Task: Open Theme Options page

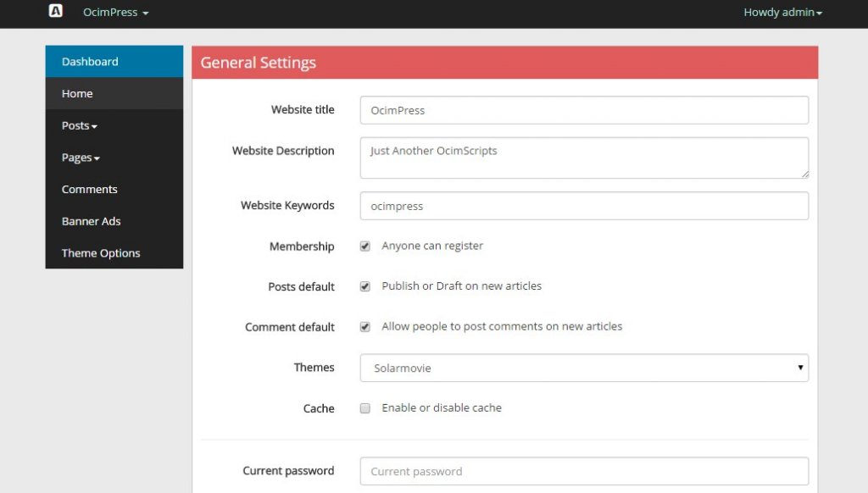Action: (x=114, y=253)
